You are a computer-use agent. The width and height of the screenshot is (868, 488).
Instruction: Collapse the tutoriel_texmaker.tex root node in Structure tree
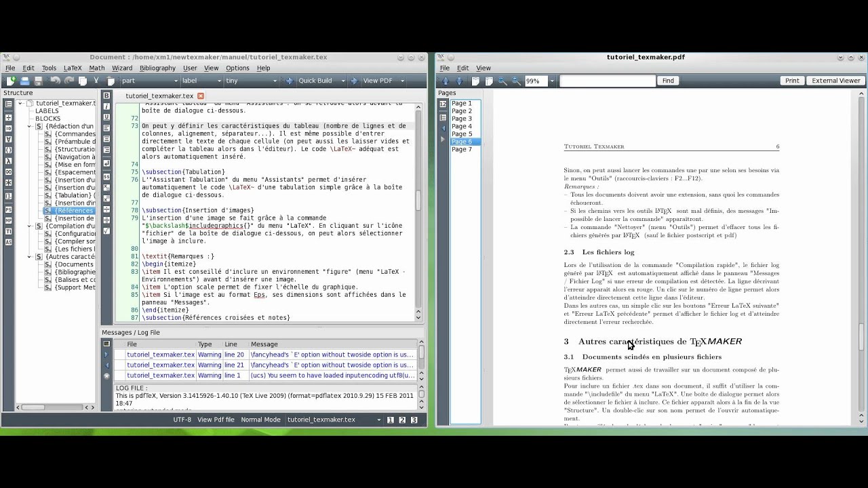(x=20, y=103)
